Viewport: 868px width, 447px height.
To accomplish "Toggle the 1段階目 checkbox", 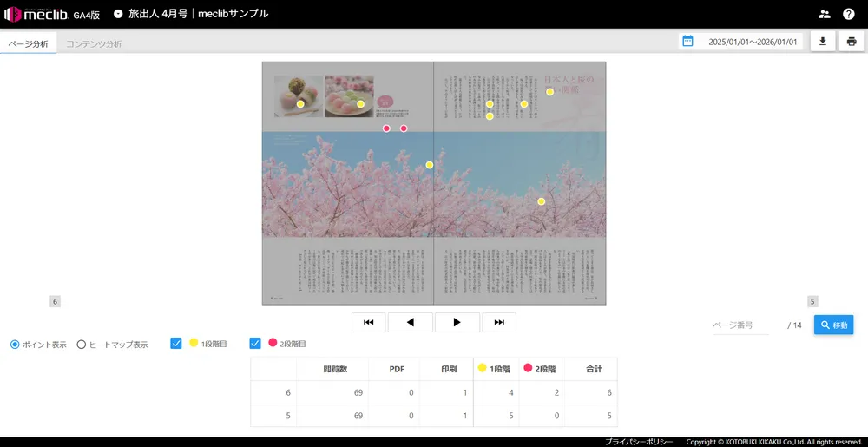I will (176, 343).
